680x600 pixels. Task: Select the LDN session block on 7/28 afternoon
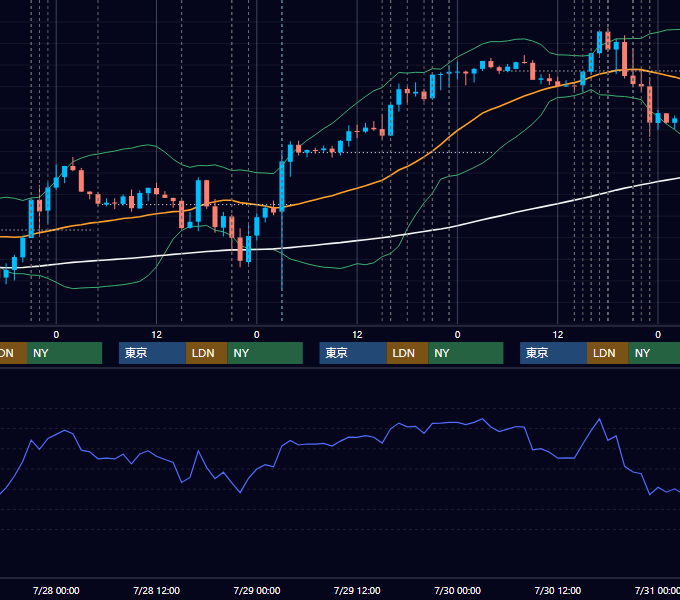coord(206,353)
